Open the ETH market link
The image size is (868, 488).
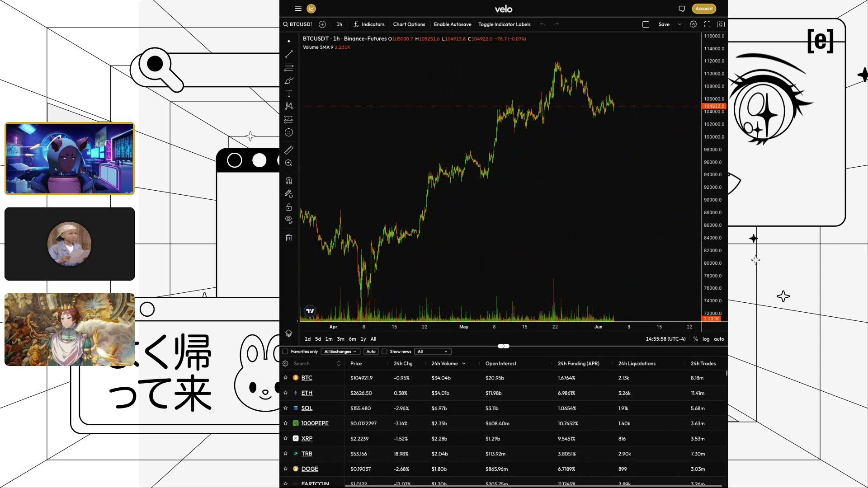coord(307,393)
